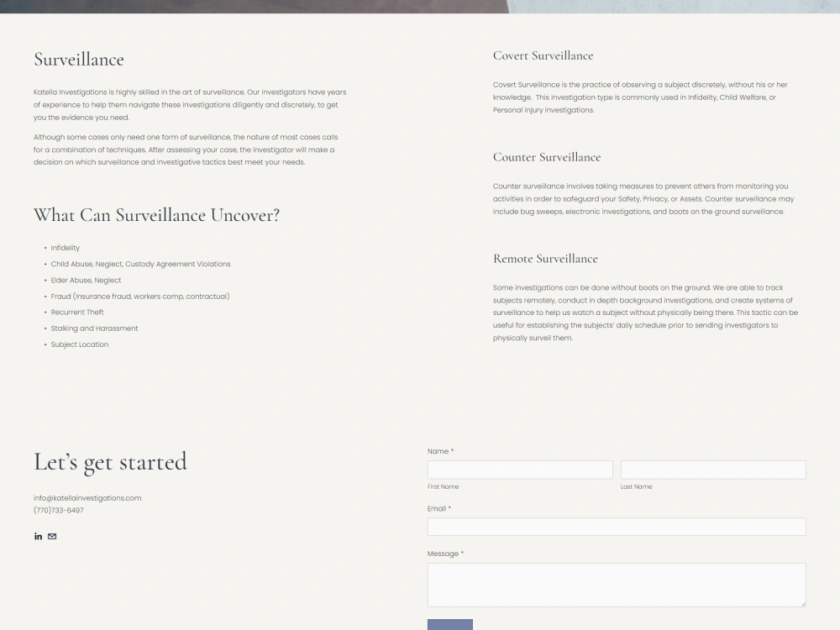
Task: Click the Last Name caption text
Action: click(x=636, y=486)
